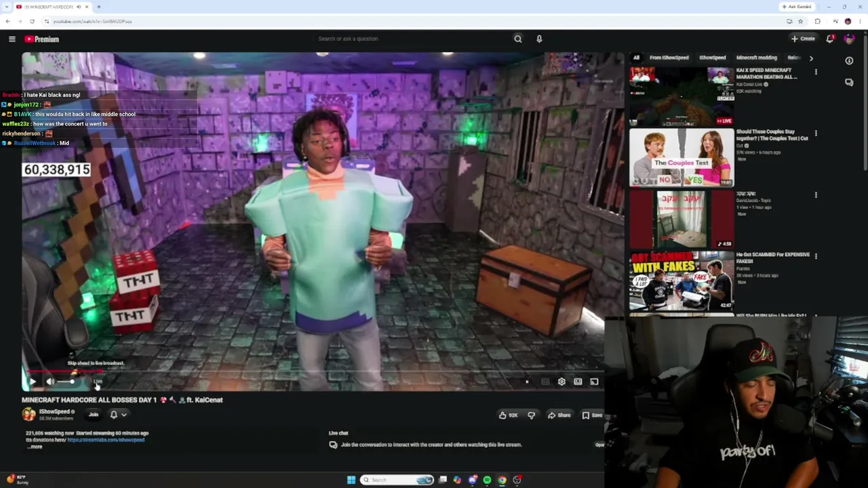This screenshot has height=488, width=868.
Task: Open options for Should These Couples Stay video
Action: [x=816, y=134]
